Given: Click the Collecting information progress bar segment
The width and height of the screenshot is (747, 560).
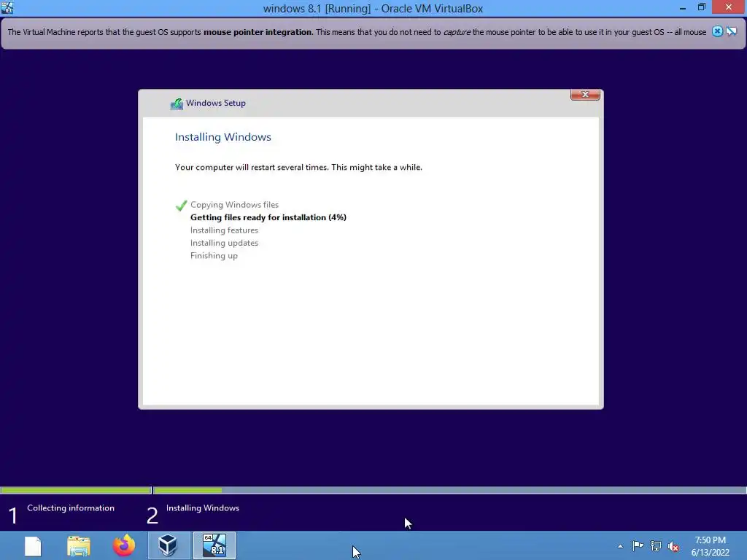Looking at the screenshot, I should (x=76, y=490).
